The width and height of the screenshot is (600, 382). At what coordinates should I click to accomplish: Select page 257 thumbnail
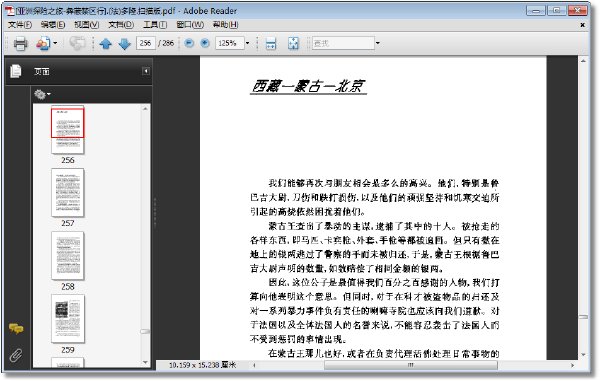point(68,193)
